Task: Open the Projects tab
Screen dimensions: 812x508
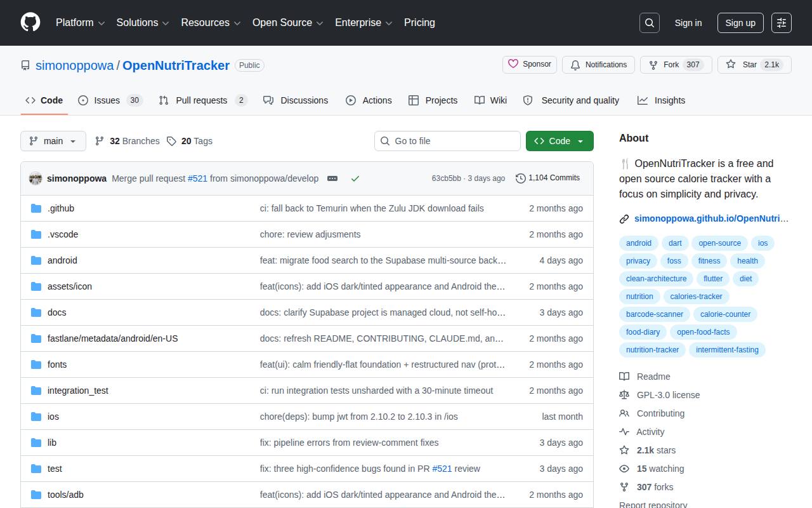Action: (x=433, y=100)
